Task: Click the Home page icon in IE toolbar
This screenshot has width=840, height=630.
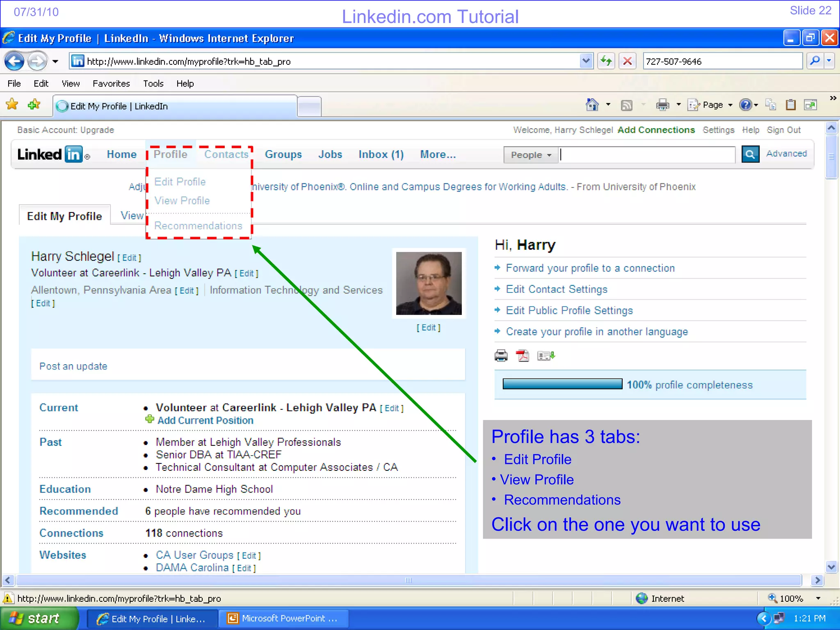Action: [x=592, y=105]
